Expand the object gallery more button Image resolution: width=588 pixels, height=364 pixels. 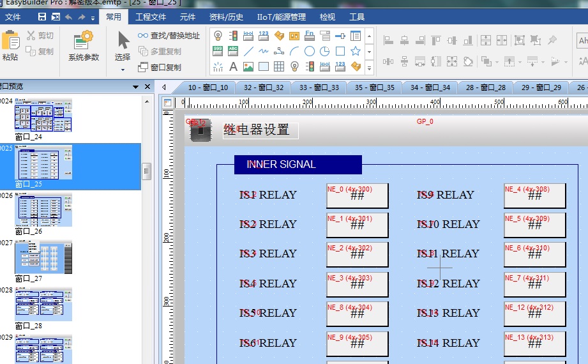(x=369, y=68)
